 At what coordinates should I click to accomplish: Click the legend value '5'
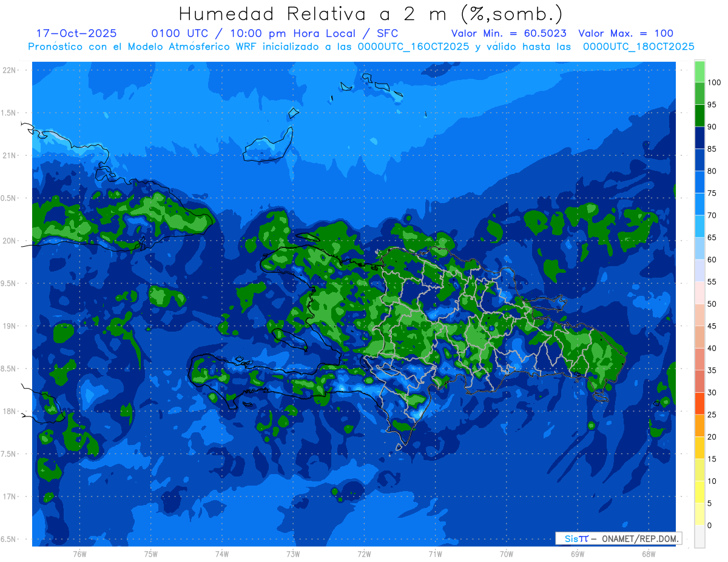[x=710, y=503]
